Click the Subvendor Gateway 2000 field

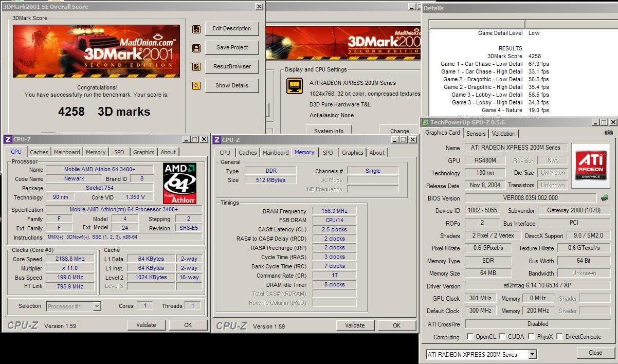[x=574, y=211]
